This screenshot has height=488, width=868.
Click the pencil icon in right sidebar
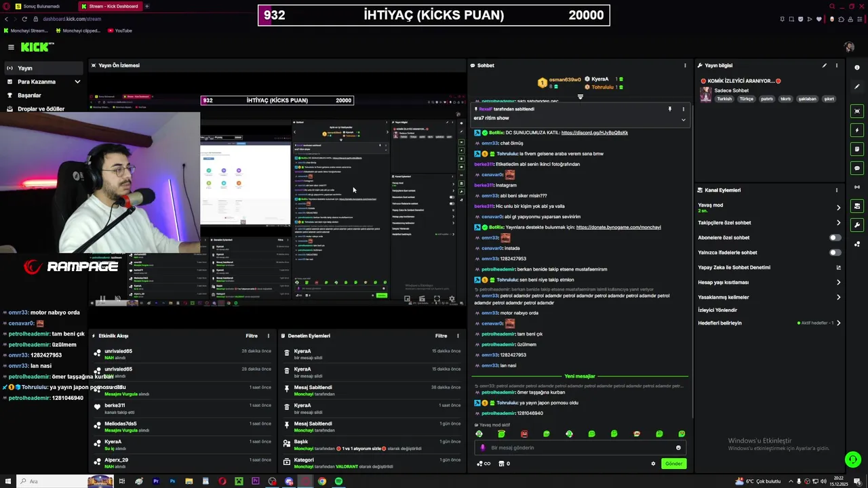click(857, 86)
